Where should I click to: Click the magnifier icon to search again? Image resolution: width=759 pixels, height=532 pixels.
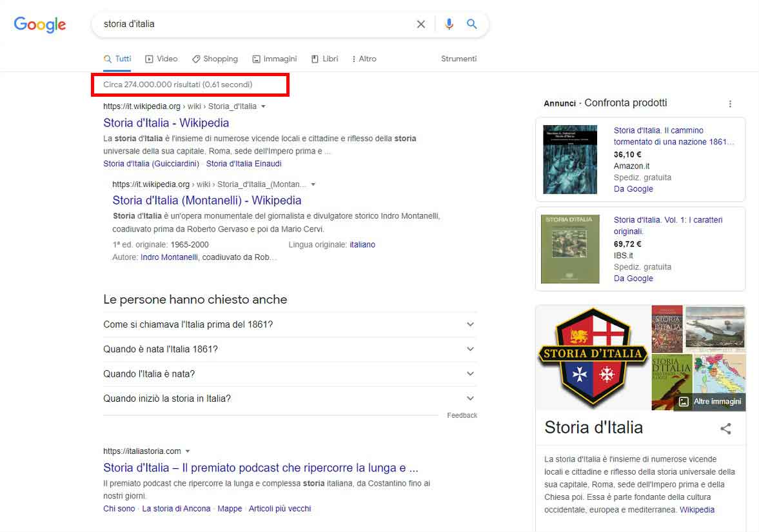click(x=471, y=24)
